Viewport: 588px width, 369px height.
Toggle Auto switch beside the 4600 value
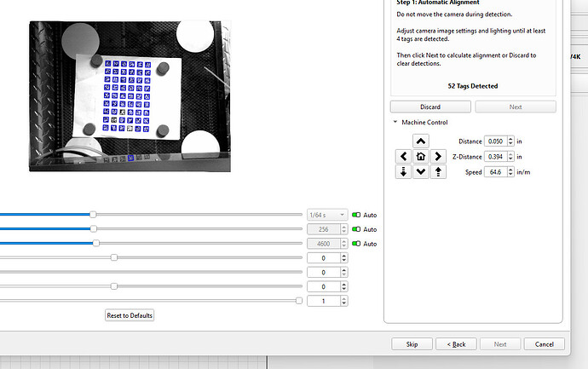(356, 244)
